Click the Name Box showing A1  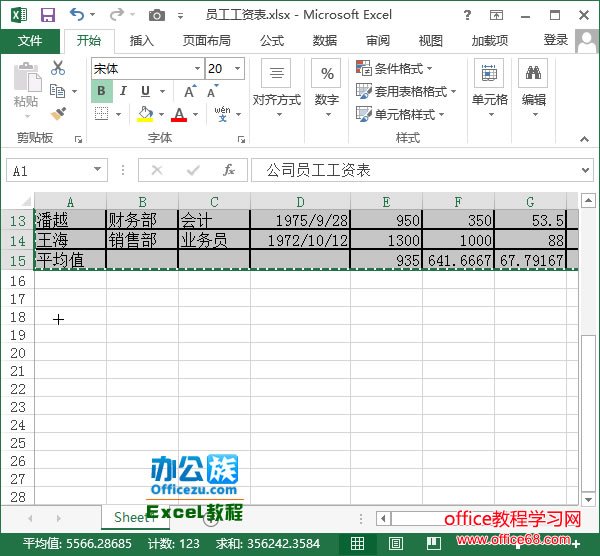click(x=49, y=170)
